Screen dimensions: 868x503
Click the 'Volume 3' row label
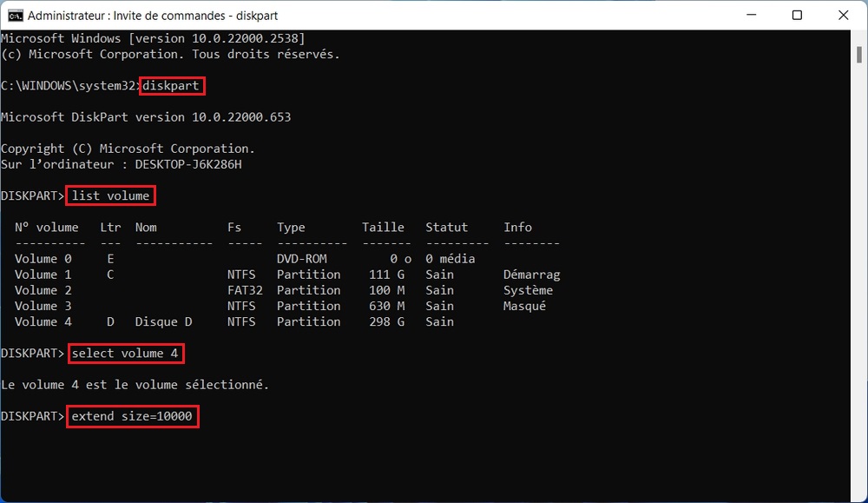click(43, 307)
